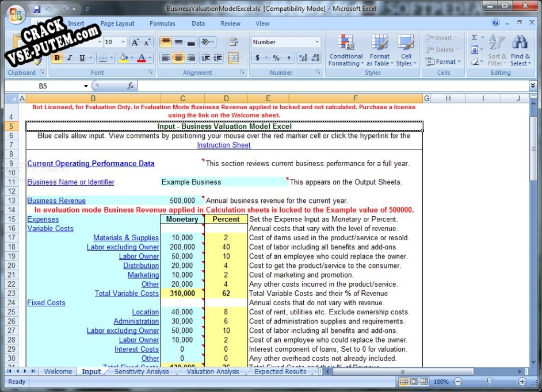Toggle Wrap Text

(234, 42)
